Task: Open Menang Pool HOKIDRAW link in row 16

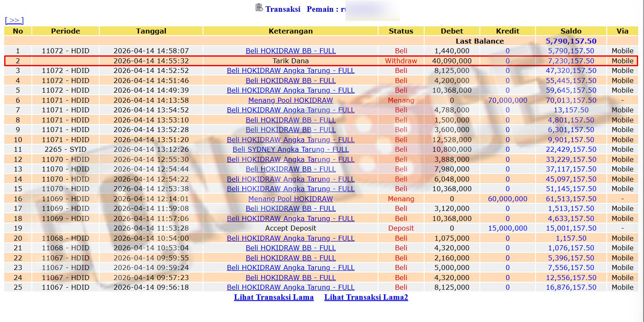Action: pos(291,199)
